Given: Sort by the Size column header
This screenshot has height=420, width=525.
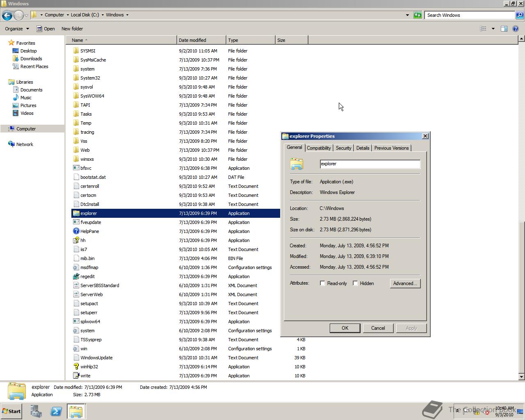Looking at the screenshot, I should click(x=292, y=40).
